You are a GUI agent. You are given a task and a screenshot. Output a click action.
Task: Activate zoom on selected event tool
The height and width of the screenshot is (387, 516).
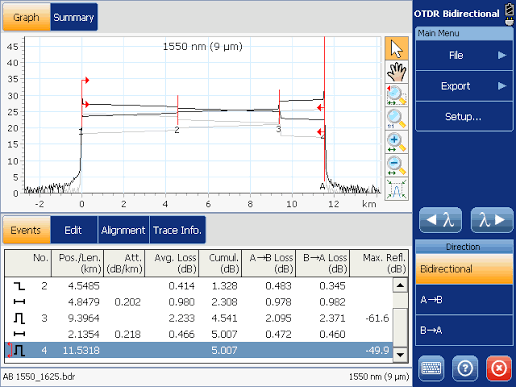(x=396, y=95)
